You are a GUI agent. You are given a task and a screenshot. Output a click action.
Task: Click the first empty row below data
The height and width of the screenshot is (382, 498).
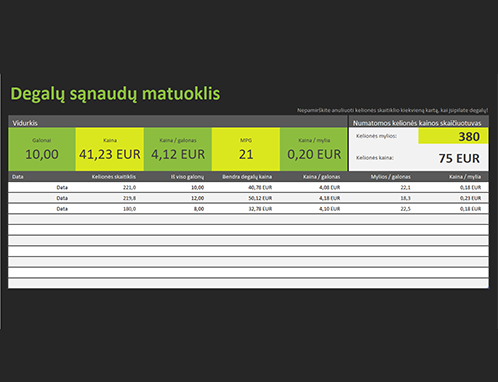click(248, 219)
